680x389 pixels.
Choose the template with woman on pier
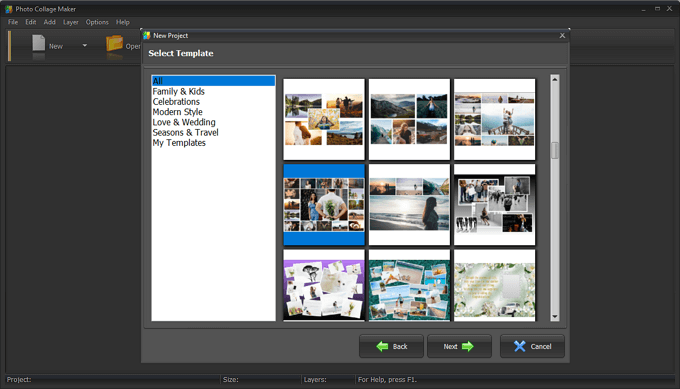(495, 119)
